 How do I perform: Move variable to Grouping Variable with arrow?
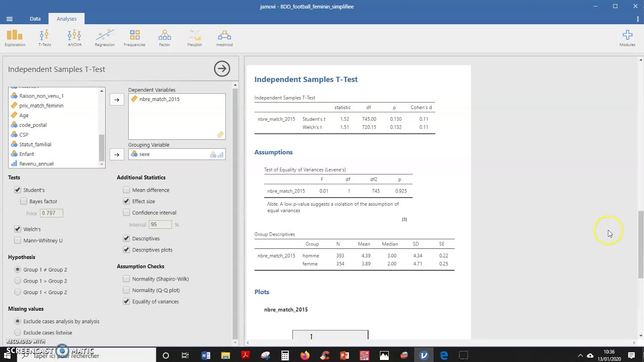tap(117, 154)
